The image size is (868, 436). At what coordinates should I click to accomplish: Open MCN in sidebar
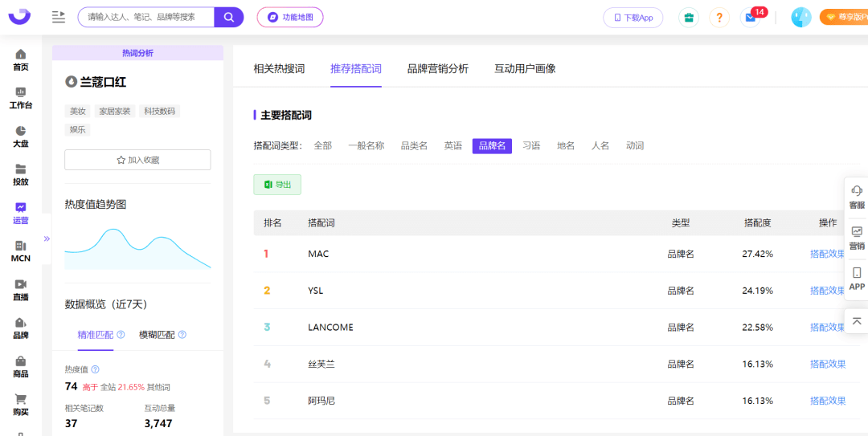click(x=20, y=252)
